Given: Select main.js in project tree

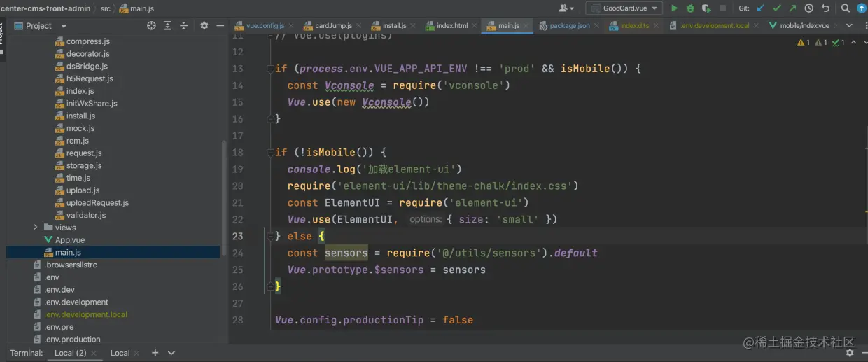Looking at the screenshot, I should (x=68, y=252).
